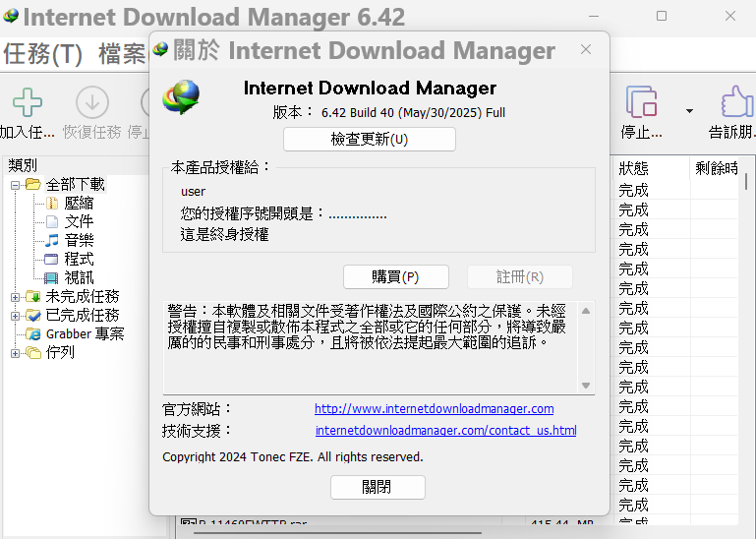Click the 檢查更新(U) button
This screenshot has height=539, width=756.
click(370, 139)
